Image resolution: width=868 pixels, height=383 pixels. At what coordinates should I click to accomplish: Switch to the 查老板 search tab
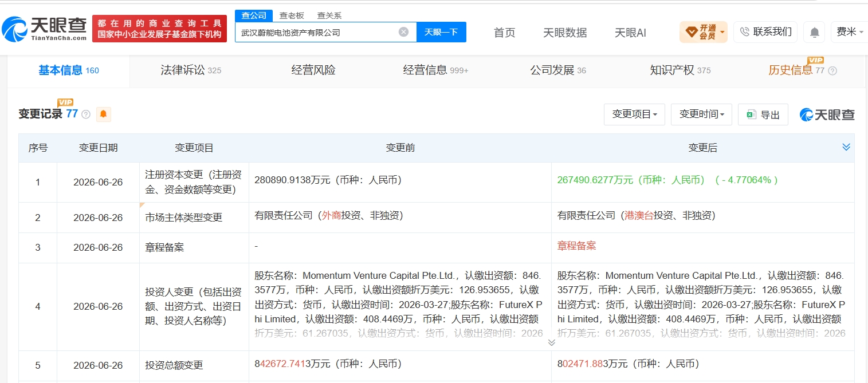point(292,15)
